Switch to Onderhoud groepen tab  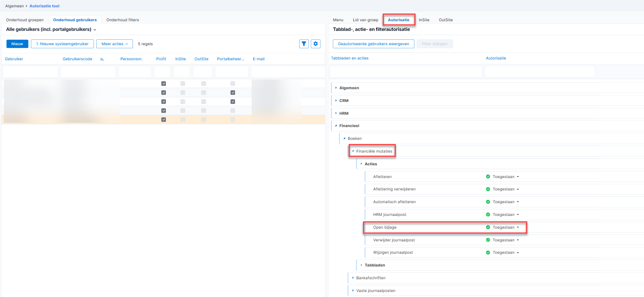(x=25, y=20)
